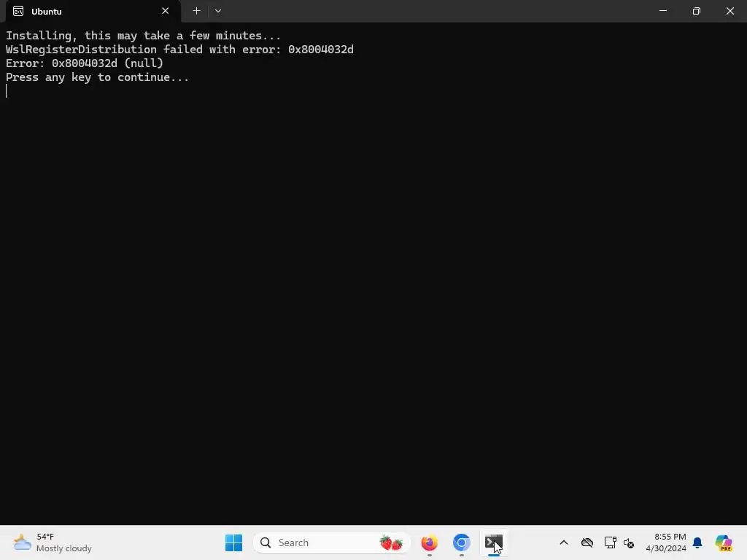Viewport: 747px width, 560px height.
Task: Launch Copilot preview from taskbar
Action: [723, 542]
